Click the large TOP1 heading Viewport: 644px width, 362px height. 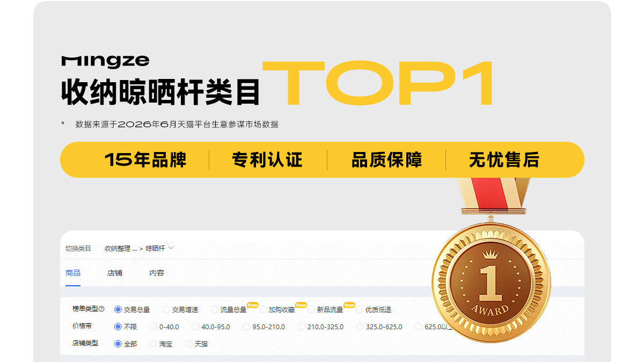point(378,84)
